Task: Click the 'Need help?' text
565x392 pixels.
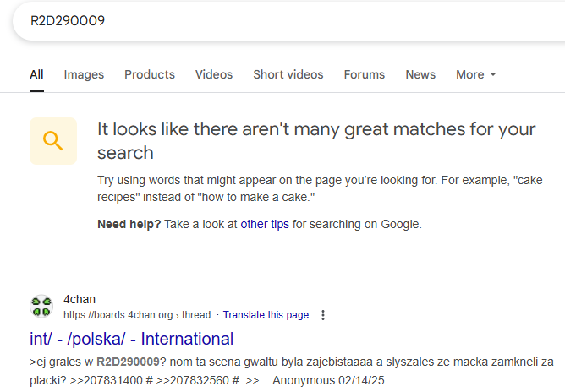Action: click(x=129, y=224)
